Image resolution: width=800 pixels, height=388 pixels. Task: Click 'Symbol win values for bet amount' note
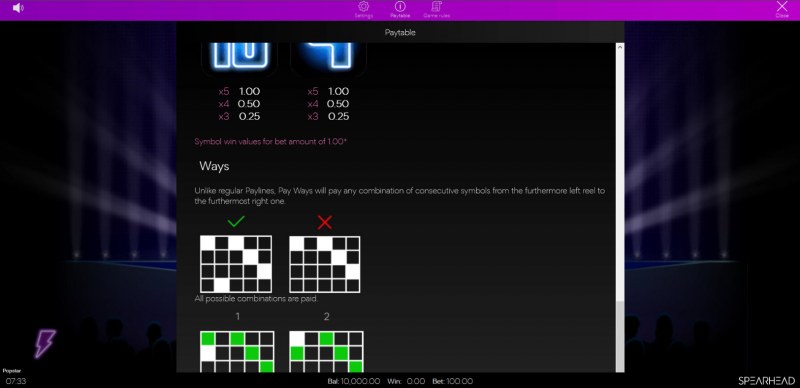point(271,141)
